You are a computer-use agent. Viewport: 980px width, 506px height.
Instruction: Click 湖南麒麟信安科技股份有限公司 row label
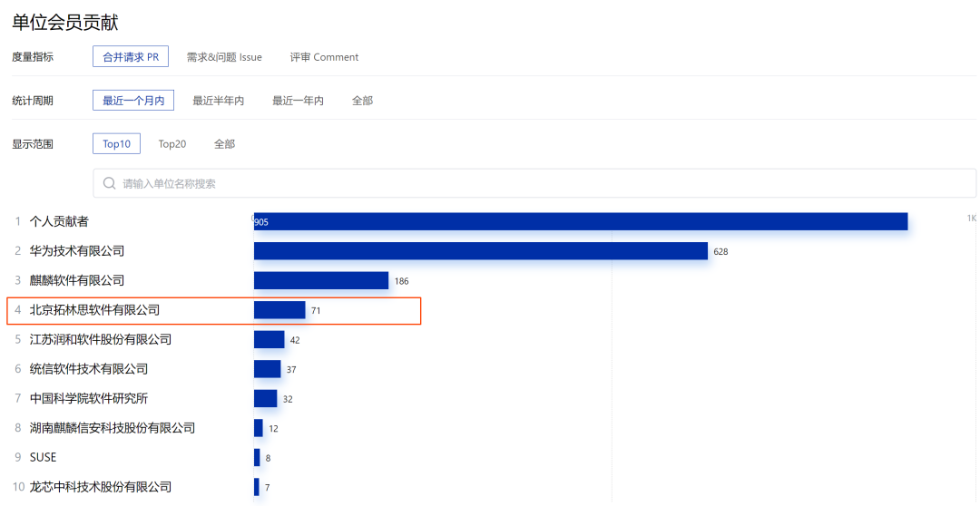click(x=113, y=428)
